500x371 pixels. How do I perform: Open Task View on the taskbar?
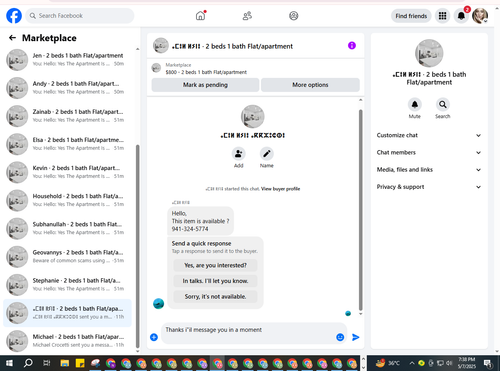click(47, 363)
